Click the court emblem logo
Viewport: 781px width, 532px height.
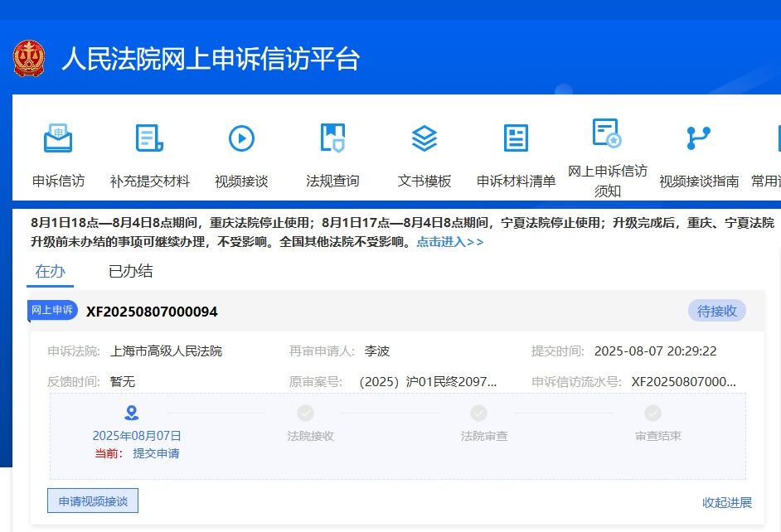(x=30, y=59)
